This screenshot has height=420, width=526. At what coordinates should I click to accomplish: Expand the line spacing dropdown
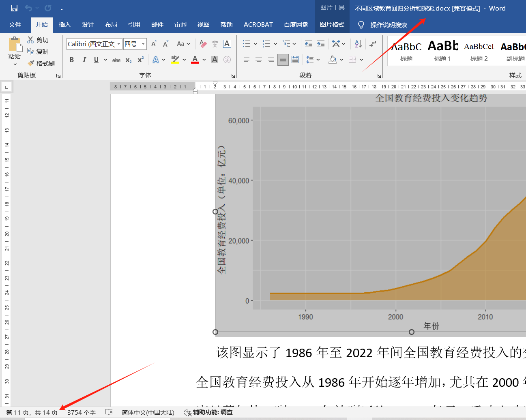coord(318,60)
